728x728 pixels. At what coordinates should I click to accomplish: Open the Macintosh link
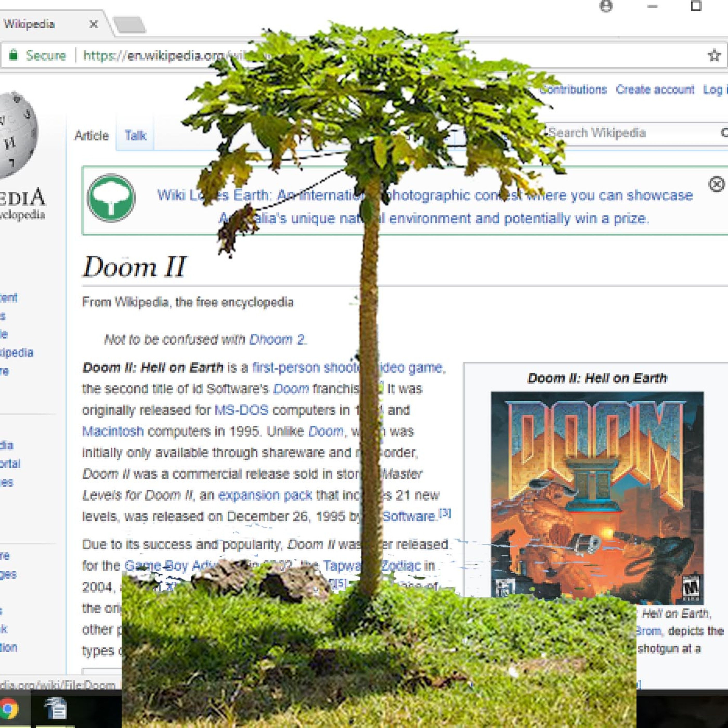113,431
